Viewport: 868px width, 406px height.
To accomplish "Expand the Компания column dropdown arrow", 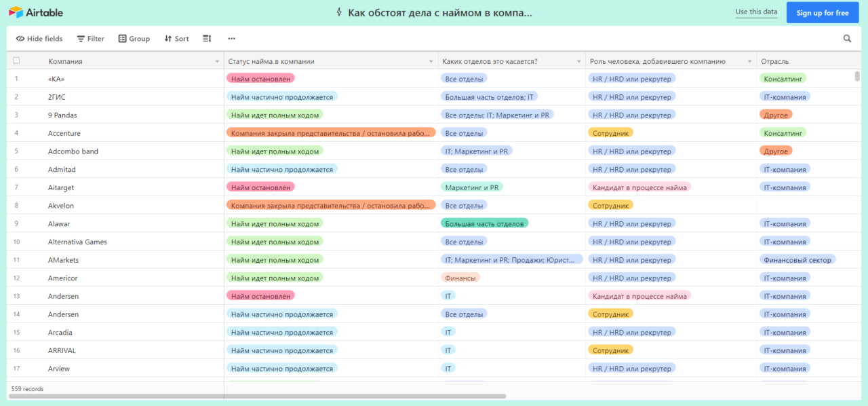I will click(217, 62).
